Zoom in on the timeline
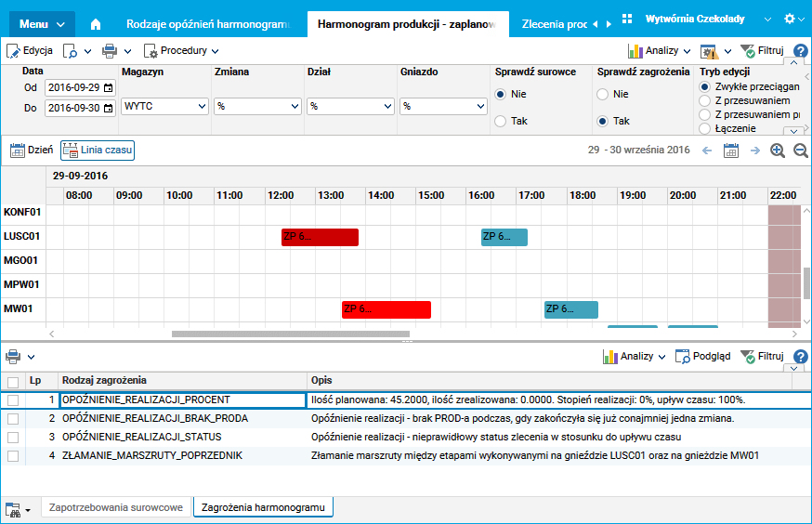The height and width of the screenshot is (524, 812). pos(778,151)
